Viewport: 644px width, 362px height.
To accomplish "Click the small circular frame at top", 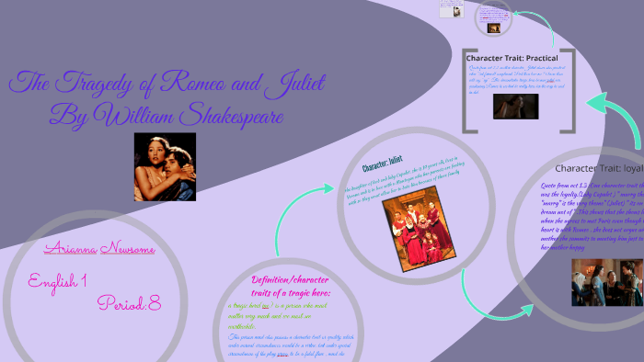I will [493, 18].
